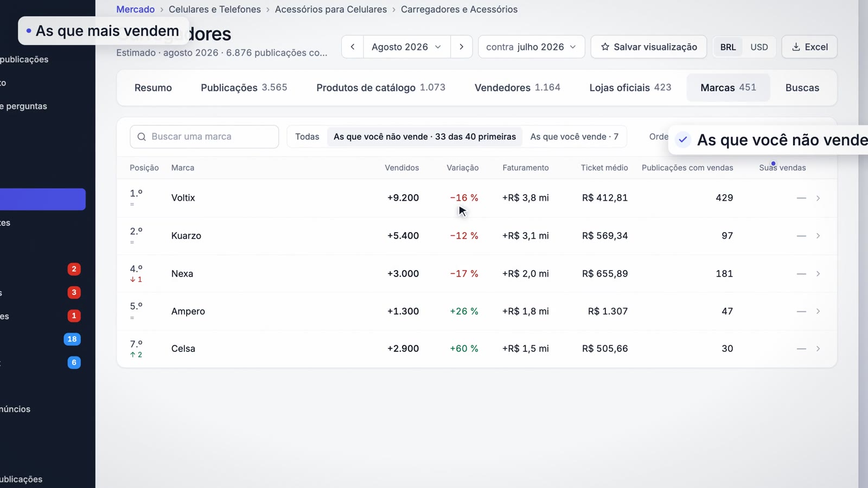
Task: Click the Buscar uma marca search field
Action: [205, 137]
